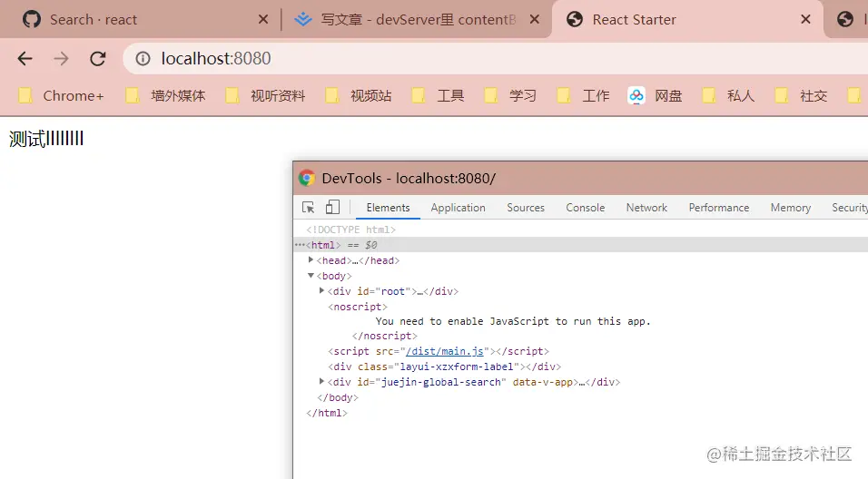Select the layui-xzxform-label div row

[x=444, y=367]
